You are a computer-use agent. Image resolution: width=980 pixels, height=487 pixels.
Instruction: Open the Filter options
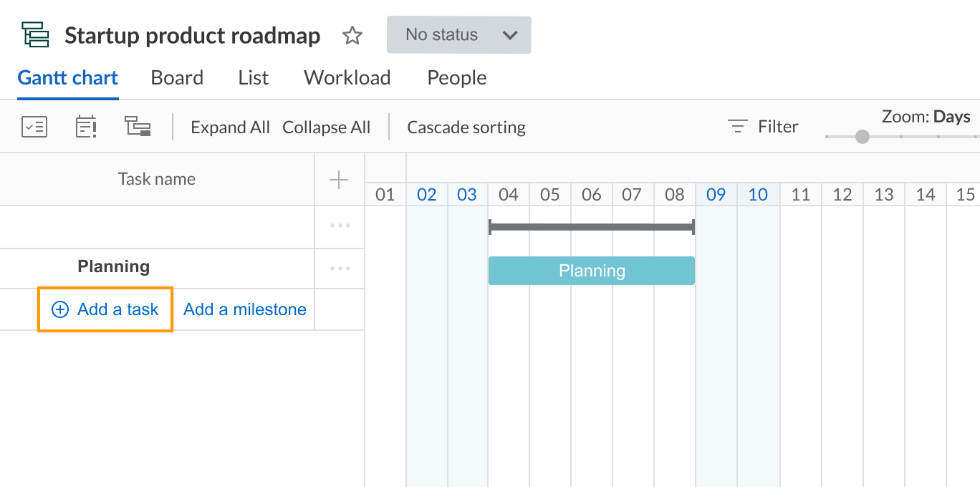[x=763, y=127]
